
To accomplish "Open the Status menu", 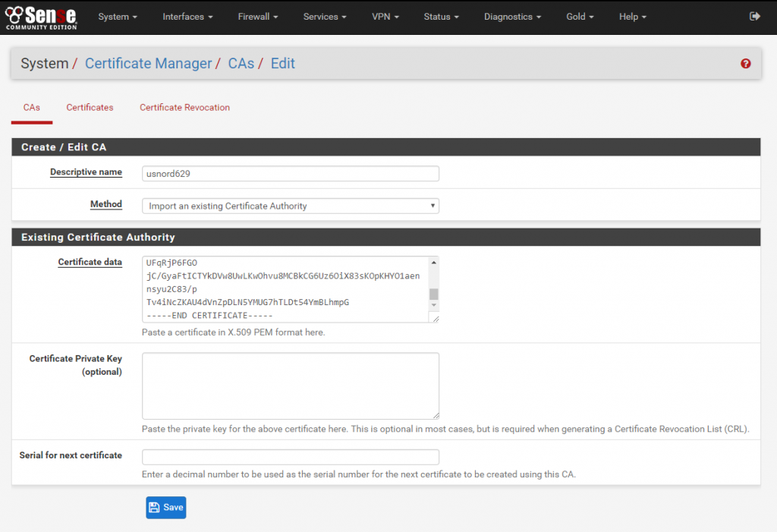I will click(442, 17).
